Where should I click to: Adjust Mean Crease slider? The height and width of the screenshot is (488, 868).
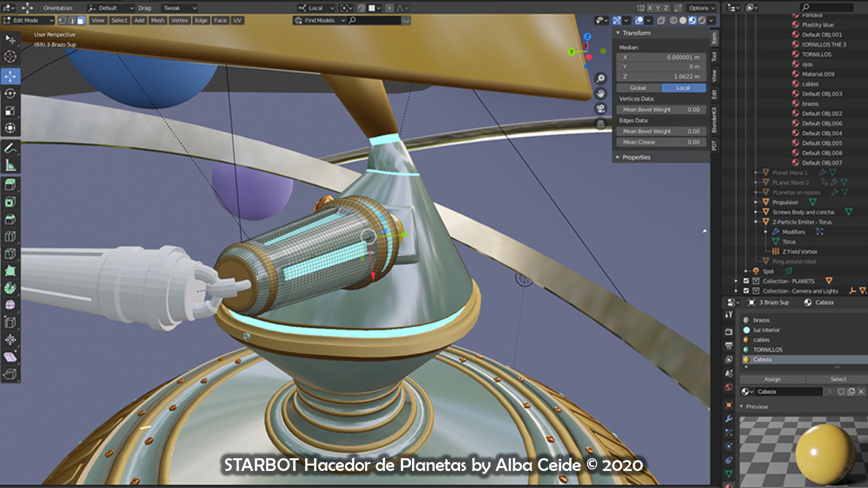pos(661,142)
